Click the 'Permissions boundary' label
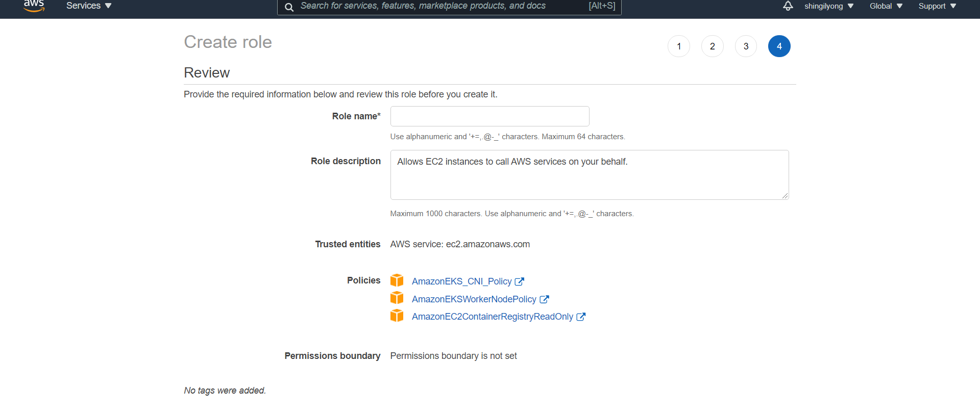 pos(332,356)
